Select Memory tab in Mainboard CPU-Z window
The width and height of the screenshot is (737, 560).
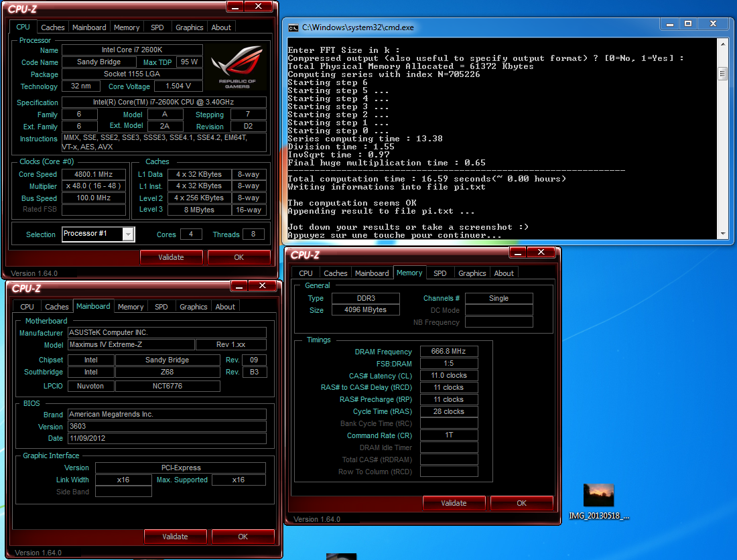[x=131, y=307]
